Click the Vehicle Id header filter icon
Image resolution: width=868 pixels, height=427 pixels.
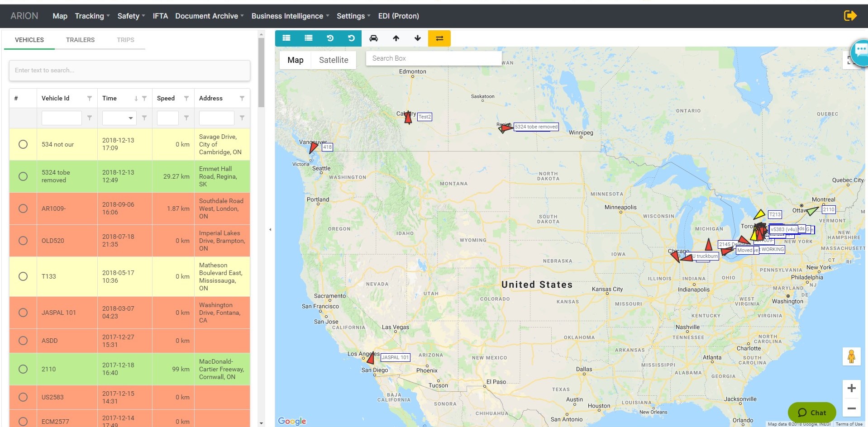90,98
